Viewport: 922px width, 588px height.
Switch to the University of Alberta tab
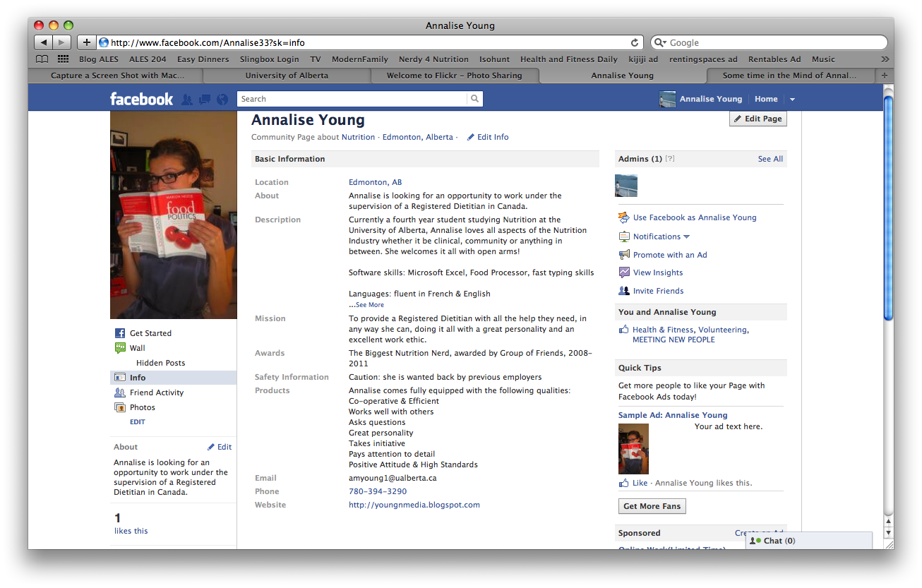287,76
